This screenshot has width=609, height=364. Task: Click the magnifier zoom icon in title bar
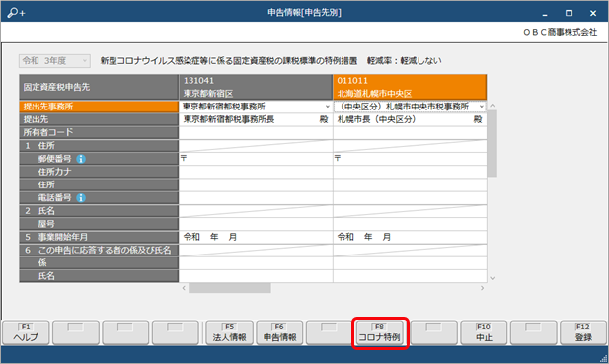point(16,13)
